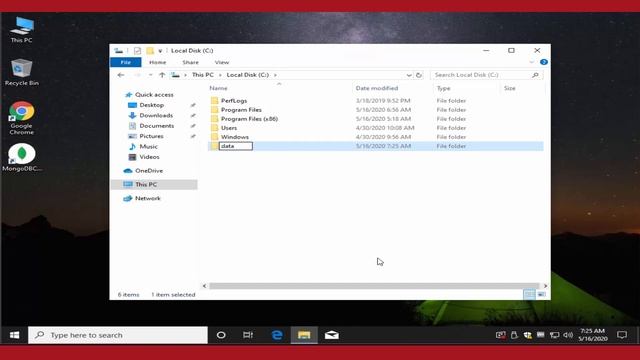Click File Explorer taskbar icon
The height and width of the screenshot is (360, 640).
(304, 335)
